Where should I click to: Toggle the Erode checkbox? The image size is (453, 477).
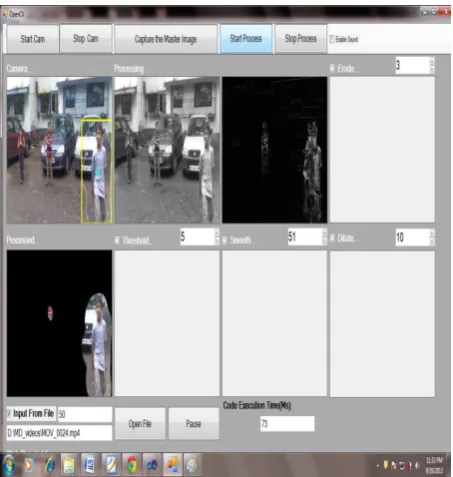click(332, 68)
